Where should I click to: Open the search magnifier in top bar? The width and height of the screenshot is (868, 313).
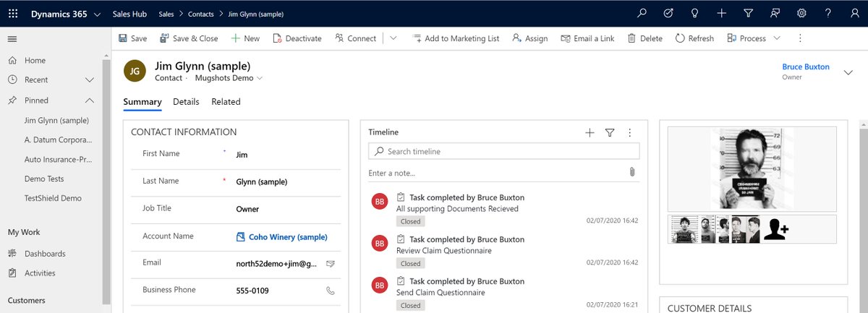(642, 14)
